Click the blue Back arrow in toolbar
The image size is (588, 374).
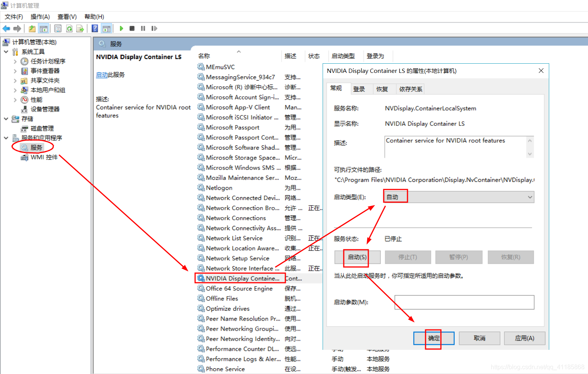coord(6,28)
